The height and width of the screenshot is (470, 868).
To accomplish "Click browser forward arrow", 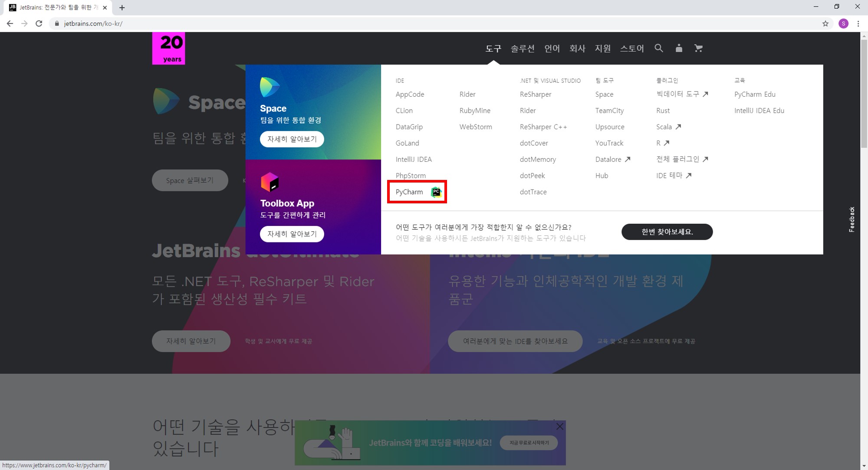I will pyautogui.click(x=24, y=23).
